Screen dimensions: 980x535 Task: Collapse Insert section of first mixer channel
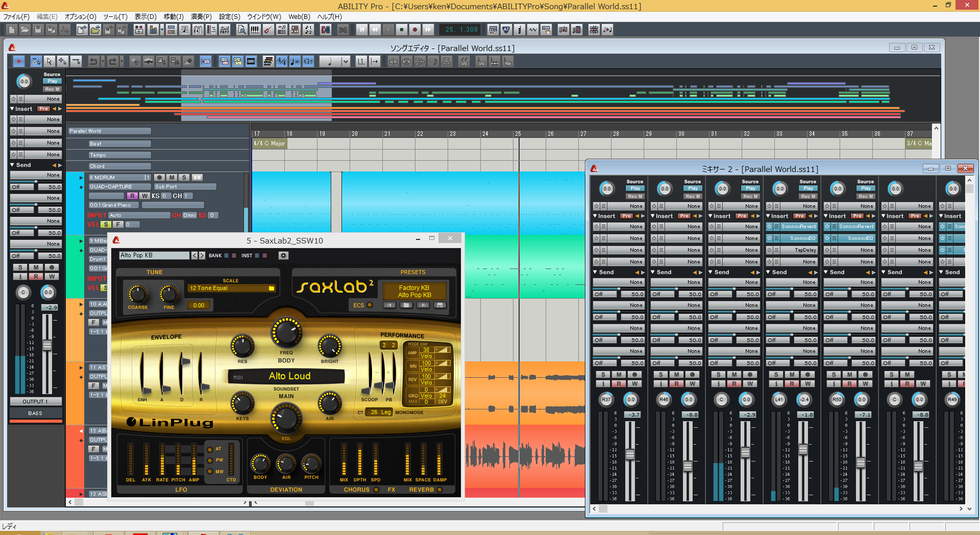tap(595, 216)
